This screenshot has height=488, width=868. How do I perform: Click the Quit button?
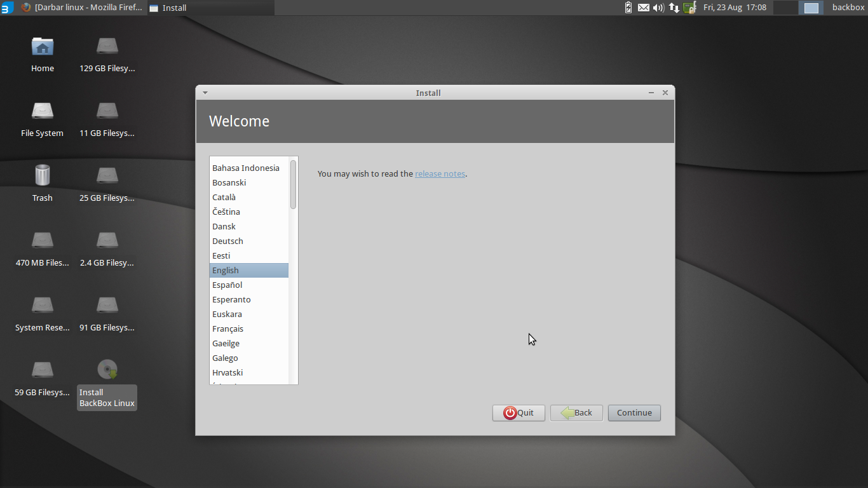pos(519,413)
